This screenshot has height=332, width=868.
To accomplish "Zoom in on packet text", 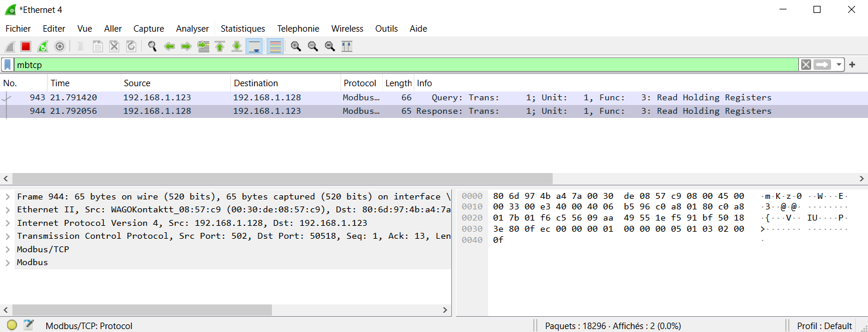I will 296,46.
